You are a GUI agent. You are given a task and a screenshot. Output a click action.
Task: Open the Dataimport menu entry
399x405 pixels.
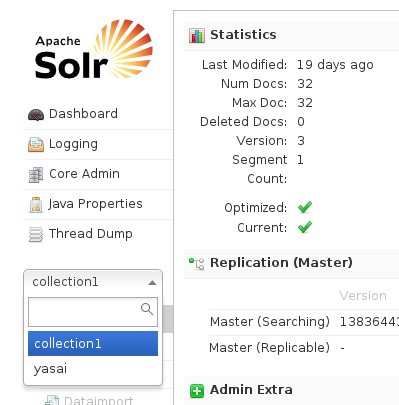coord(98,400)
